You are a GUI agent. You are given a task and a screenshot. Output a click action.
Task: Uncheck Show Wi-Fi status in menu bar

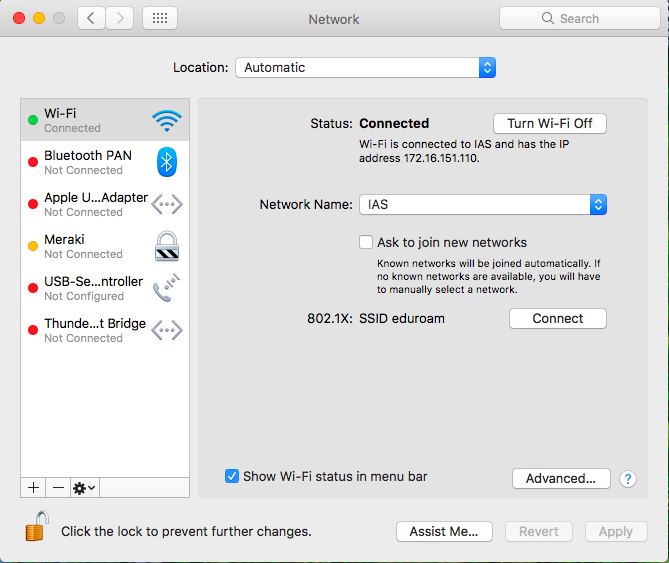coord(232,477)
